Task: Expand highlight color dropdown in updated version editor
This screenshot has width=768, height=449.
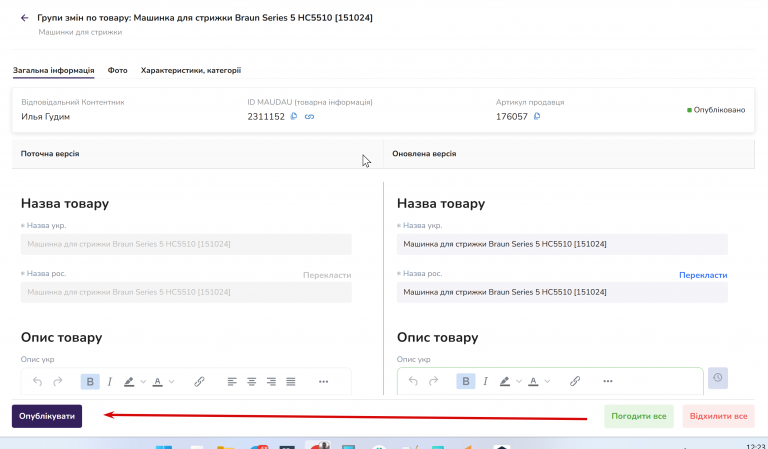Action: click(x=519, y=381)
